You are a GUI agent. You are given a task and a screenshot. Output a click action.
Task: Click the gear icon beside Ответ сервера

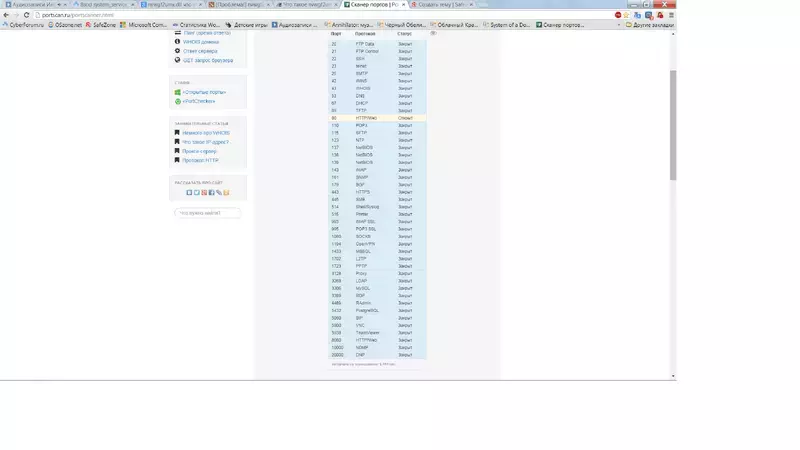178,51
